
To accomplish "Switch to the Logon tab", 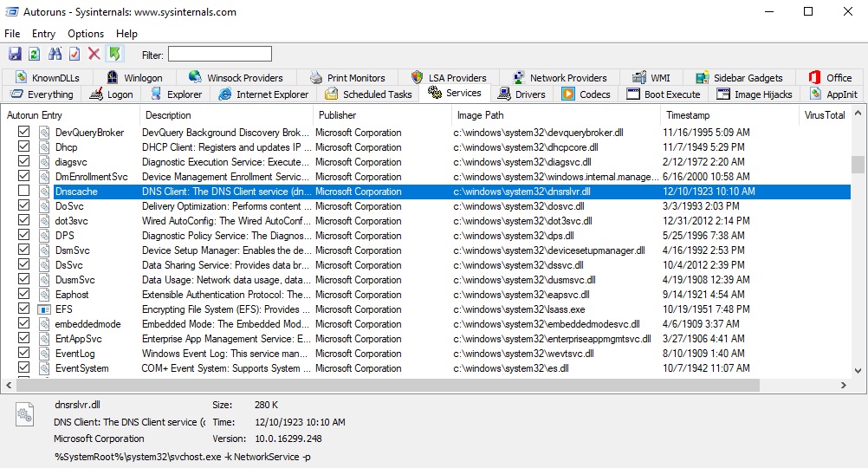I will pos(112,94).
